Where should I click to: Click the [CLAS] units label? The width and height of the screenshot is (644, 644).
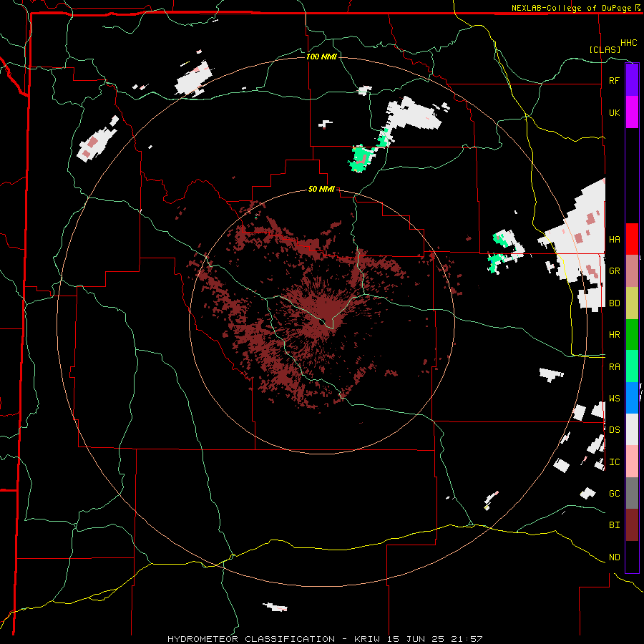pyautogui.click(x=605, y=49)
